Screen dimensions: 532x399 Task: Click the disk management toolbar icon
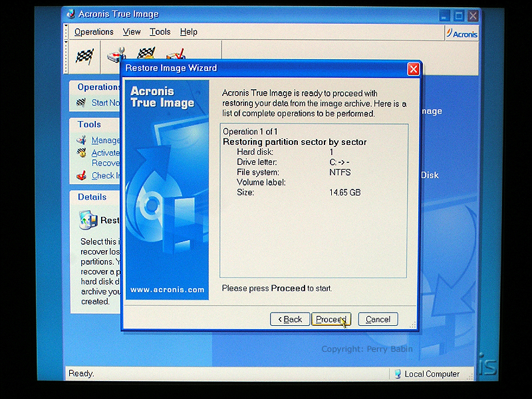tap(116, 55)
